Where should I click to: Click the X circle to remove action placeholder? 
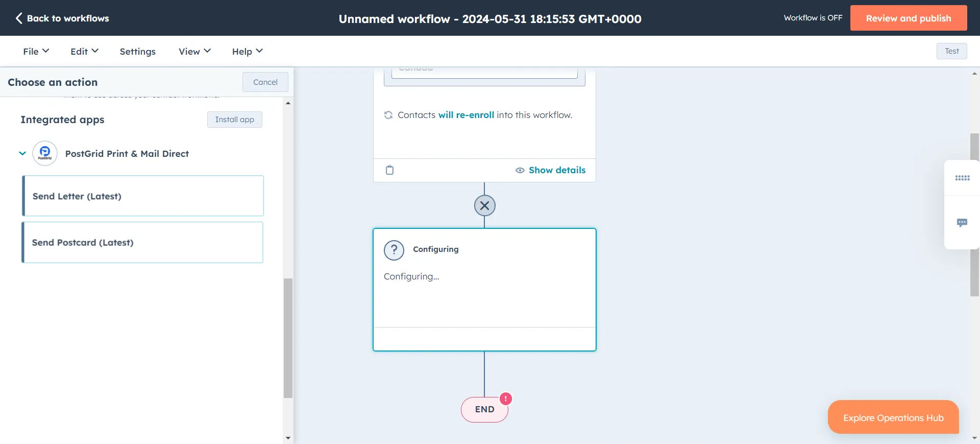[484, 205]
